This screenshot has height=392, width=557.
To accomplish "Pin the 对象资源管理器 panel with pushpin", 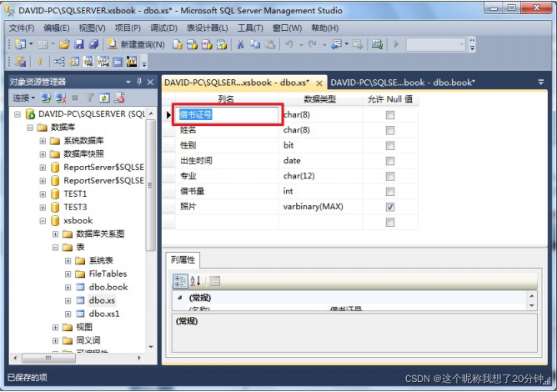I will pyautogui.click(x=139, y=82).
